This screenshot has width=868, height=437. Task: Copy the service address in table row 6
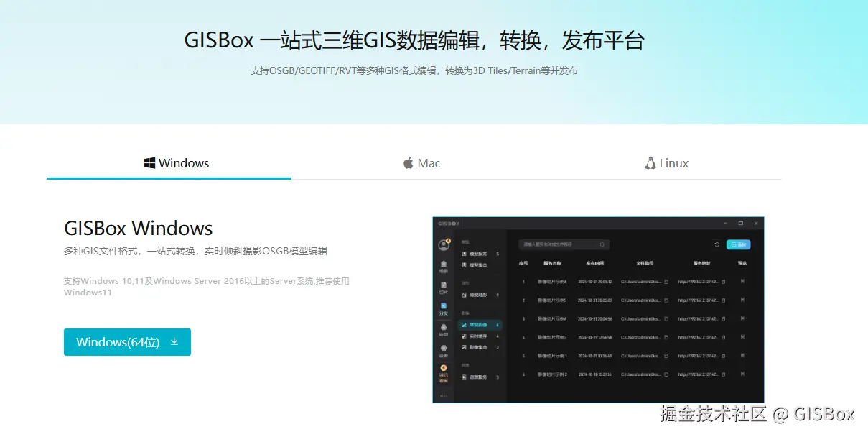pos(723,374)
